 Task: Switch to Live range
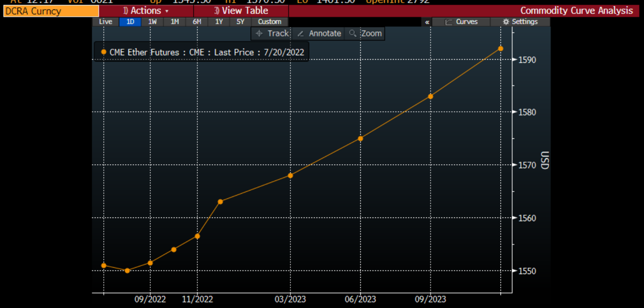(x=106, y=21)
